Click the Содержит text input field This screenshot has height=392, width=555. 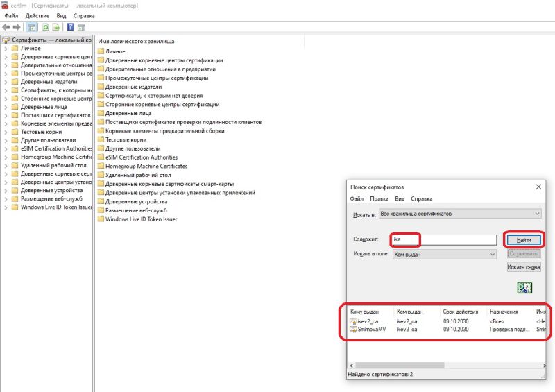(445, 240)
